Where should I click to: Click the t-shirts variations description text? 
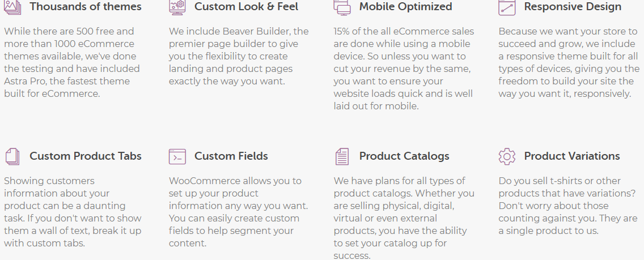(567, 206)
